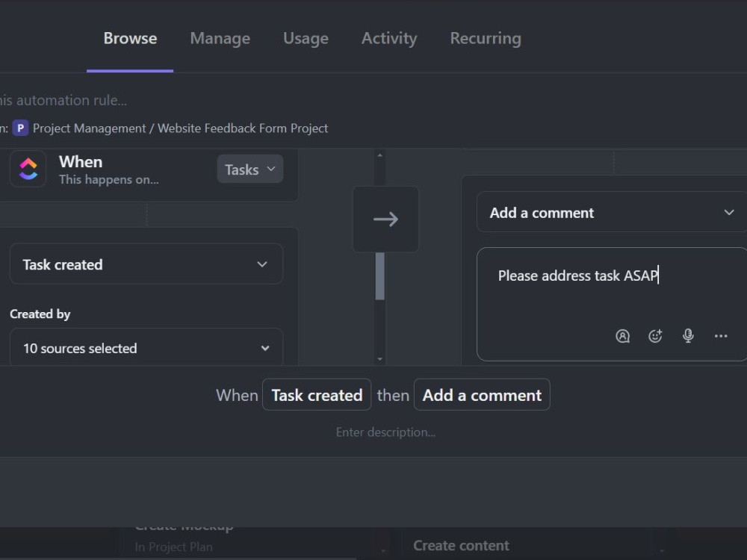Click the Add a comment summary chip
Screen dimensions: 747x560
[482, 395]
